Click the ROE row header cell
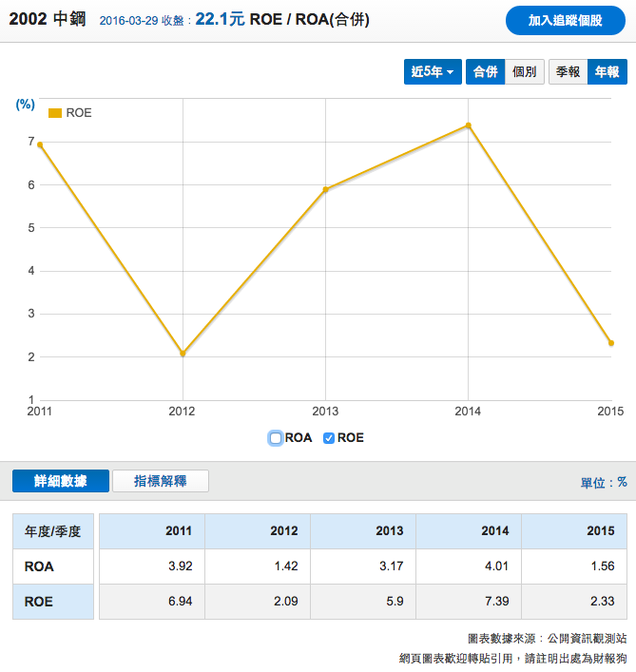The width and height of the screenshot is (636, 672). click(x=53, y=602)
